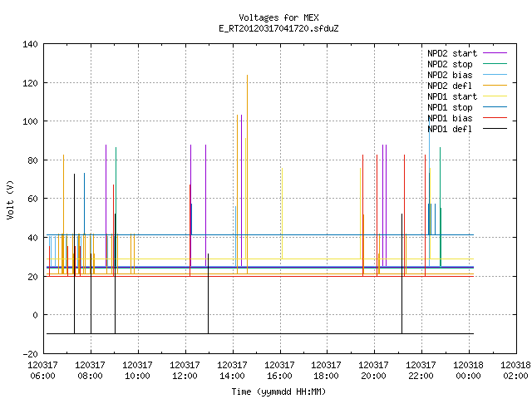This screenshot has width=532, height=399.
Task: Click the chart title 'Voltages for MEX'
Action: click(278, 17)
